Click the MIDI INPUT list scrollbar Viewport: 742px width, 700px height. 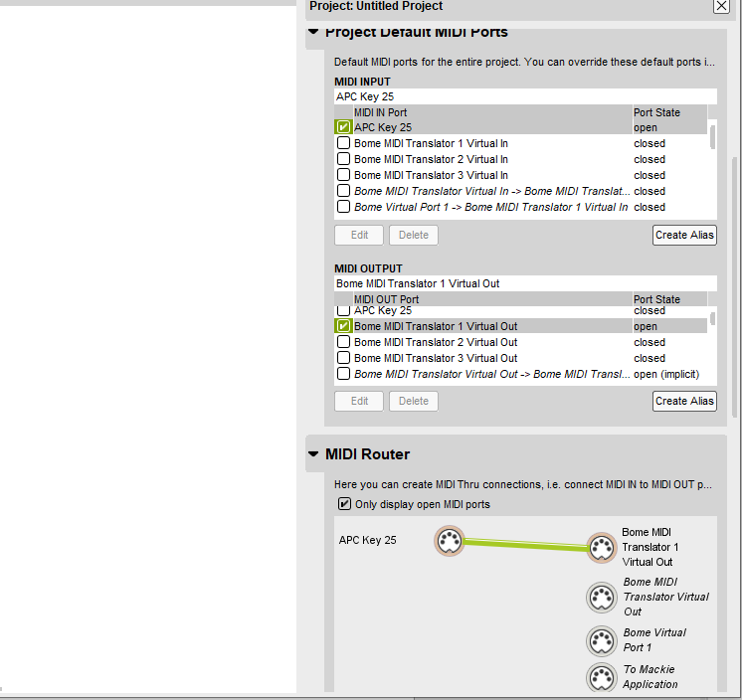coord(713,137)
